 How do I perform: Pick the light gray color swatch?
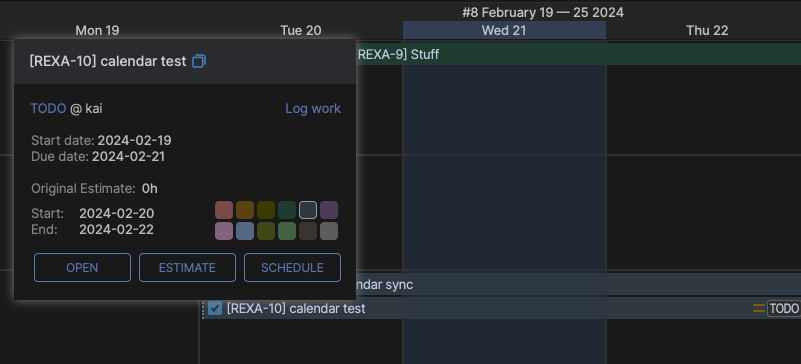(x=328, y=231)
